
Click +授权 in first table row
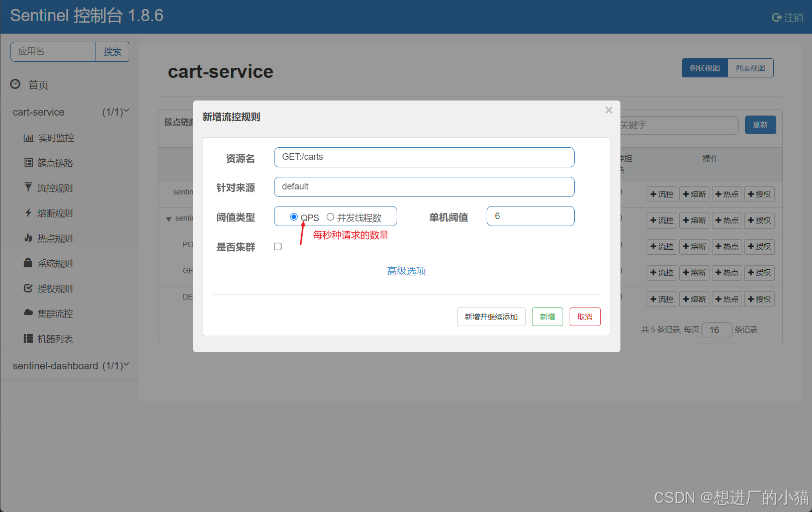click(759, 194)
